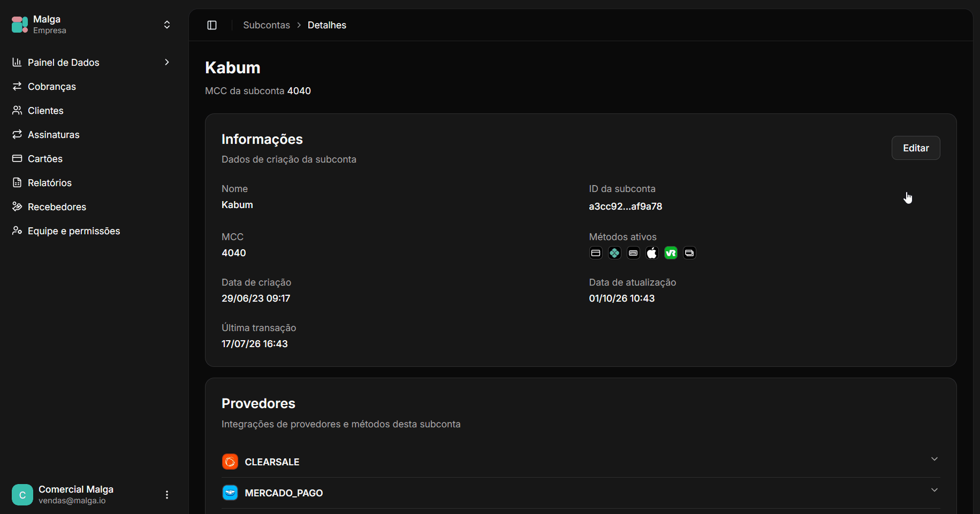Viewport: 980px width, 514px height.
Task: Click the credit card method icon
Action: click(596, 253)
